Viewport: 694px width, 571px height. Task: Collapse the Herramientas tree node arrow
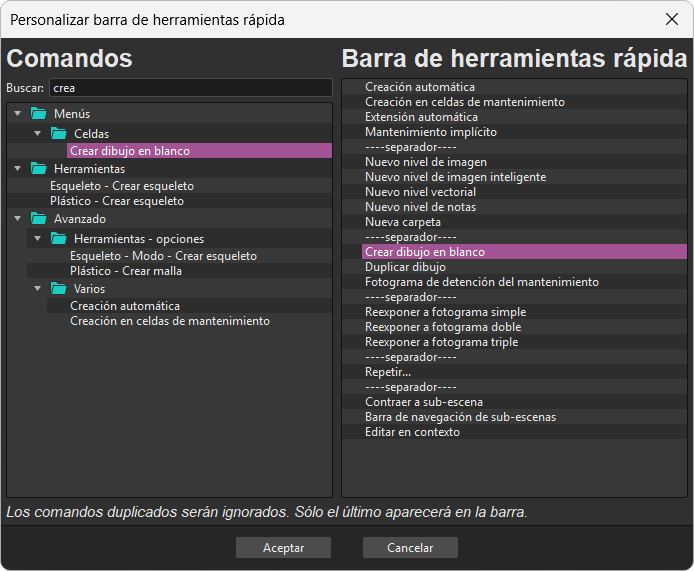pyautogui.click(x=18, y=169)
